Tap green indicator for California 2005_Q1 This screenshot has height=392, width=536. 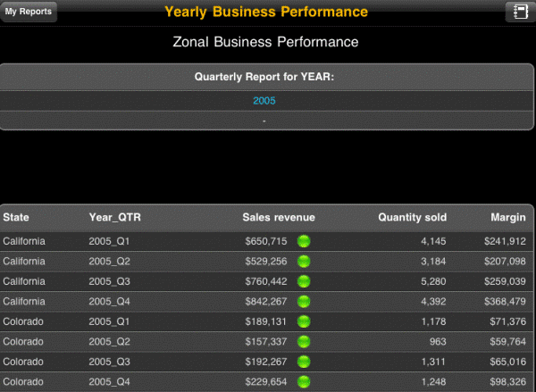point(304,241)
